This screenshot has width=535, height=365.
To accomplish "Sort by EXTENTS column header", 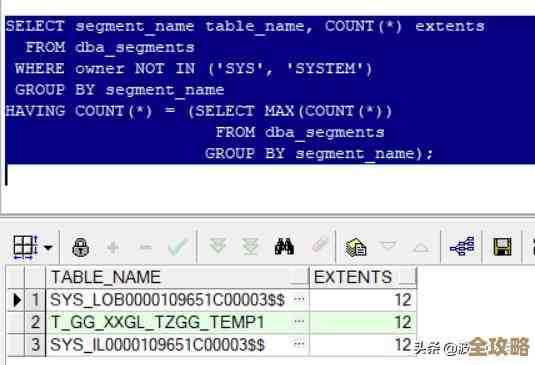I will pos(363,277).
